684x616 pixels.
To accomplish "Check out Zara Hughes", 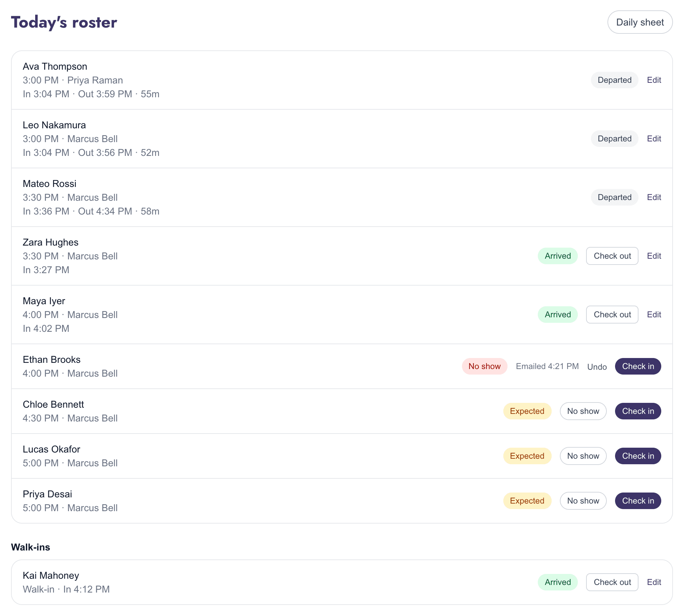I will coord(612,256).
